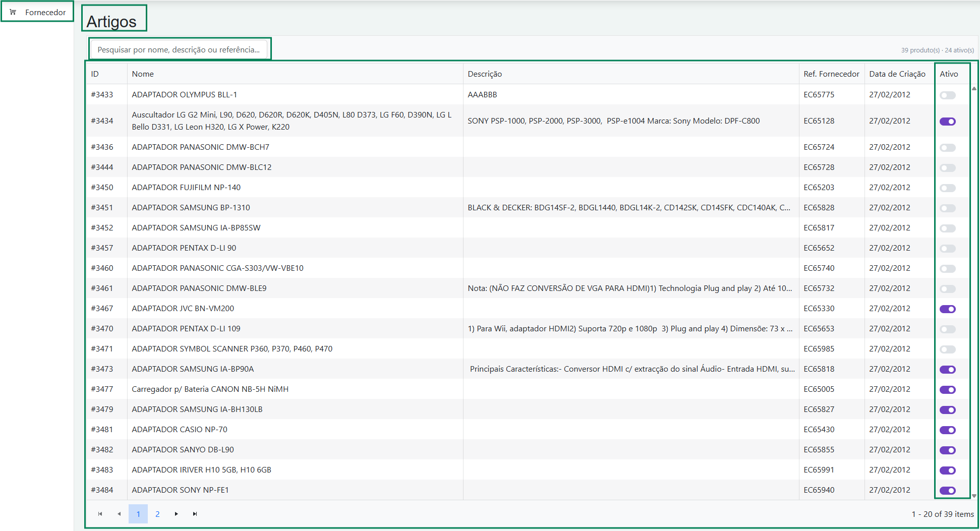The height and width of the screenshot is (531, 980).
Task: Click reference EC65128
Action: point(819,121)
